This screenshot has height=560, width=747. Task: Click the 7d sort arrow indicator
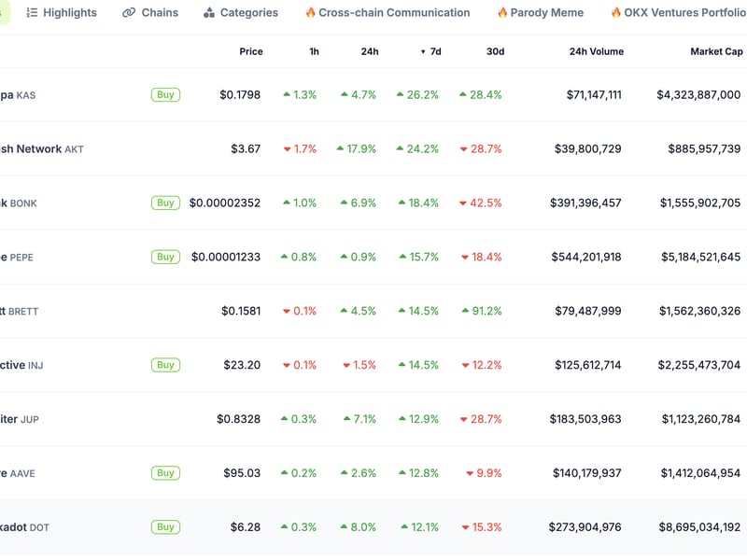(423, 52)
